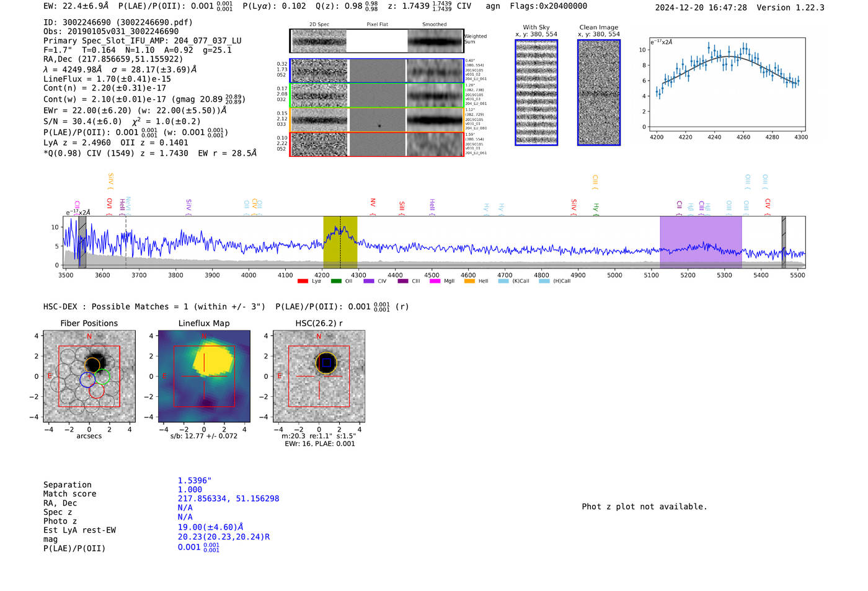Select the orange fiber circle in Fiber Positions
Screen dimensions: 868x591
click(92, 365)
